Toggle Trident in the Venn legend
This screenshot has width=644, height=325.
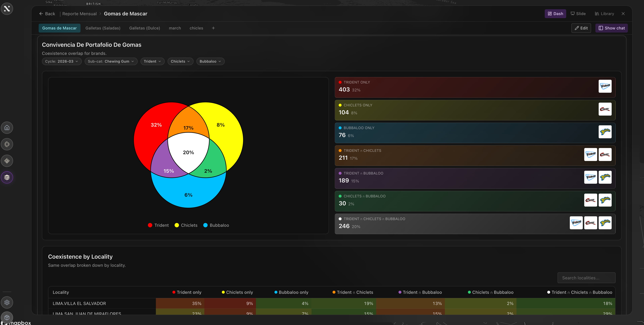[x=158, y=225]
